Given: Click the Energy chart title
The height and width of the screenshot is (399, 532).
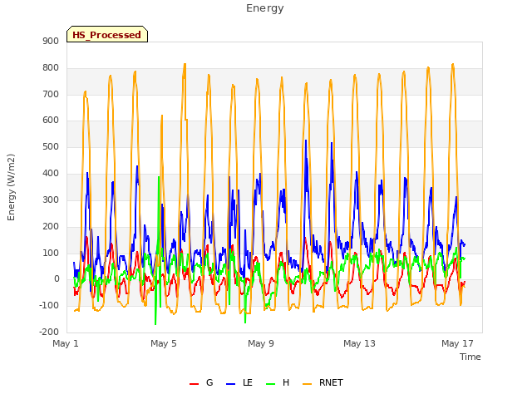Looking at the screenshot, I should (x=264, y=8).
